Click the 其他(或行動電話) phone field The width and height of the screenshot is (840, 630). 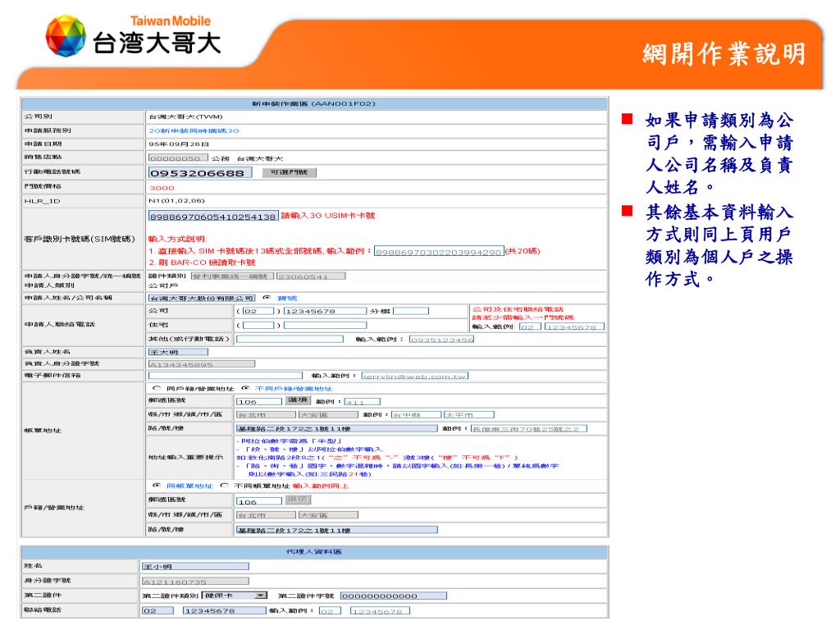point(290,339)
